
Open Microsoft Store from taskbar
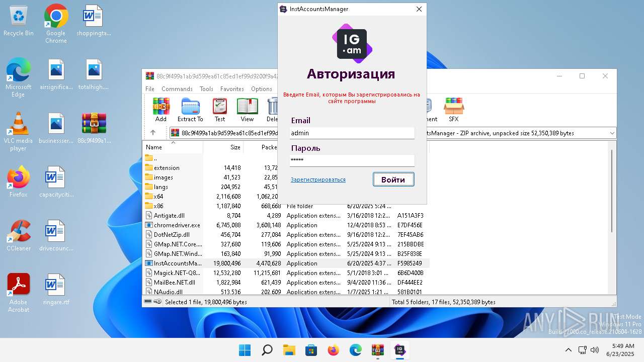coord(311,350)
